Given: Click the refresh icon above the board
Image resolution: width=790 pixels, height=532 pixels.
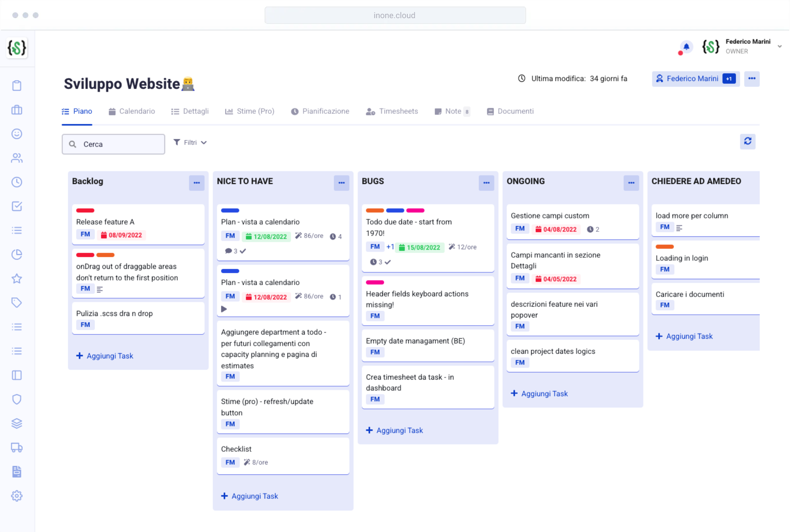Looking at the screenshot, I should coord(748,142).
